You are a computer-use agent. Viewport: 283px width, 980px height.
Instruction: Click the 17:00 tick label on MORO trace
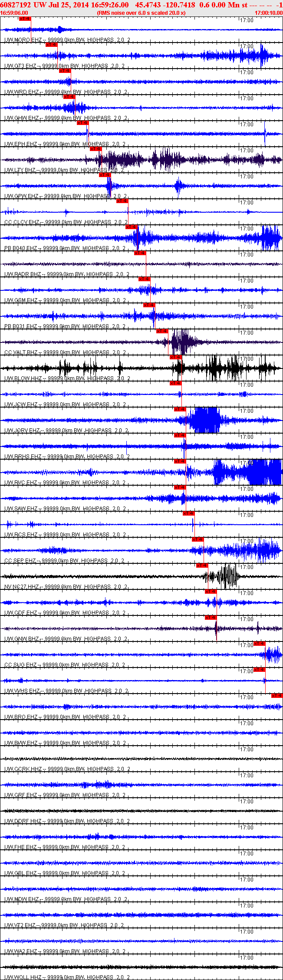tap(247, 20)
